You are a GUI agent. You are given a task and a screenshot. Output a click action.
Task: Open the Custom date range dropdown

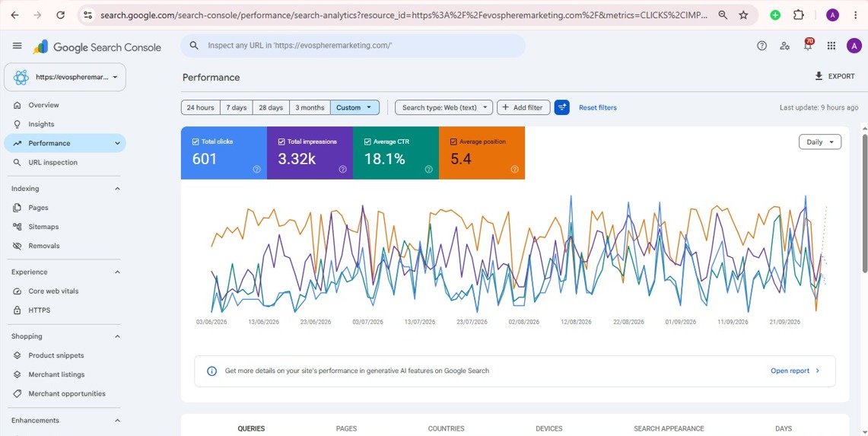point(355,107)
